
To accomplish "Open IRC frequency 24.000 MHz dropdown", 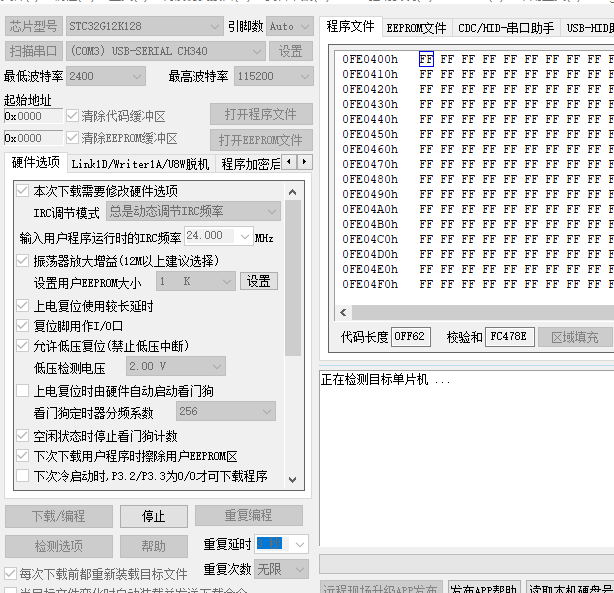I will (x=219, y=236).
